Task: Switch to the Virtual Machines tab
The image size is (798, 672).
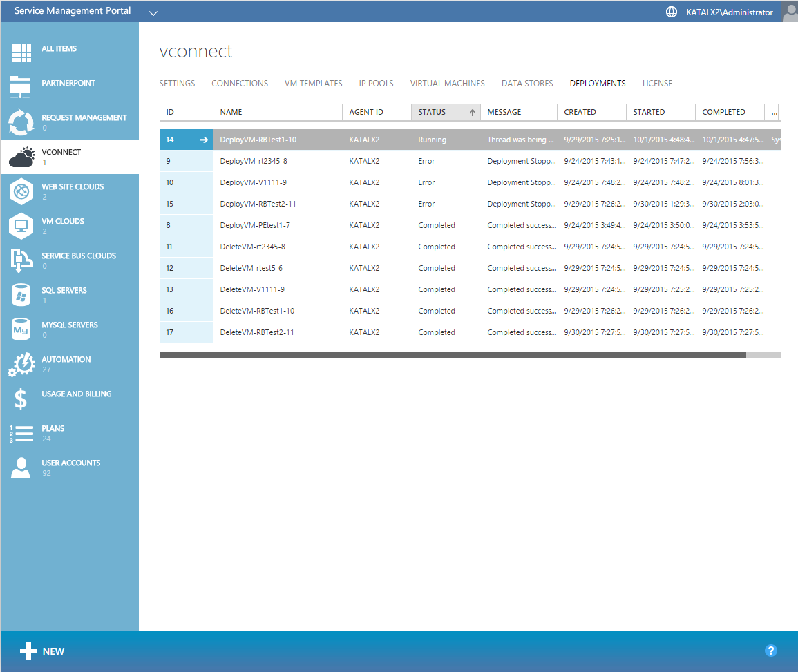Action: [x=447, y=84]
